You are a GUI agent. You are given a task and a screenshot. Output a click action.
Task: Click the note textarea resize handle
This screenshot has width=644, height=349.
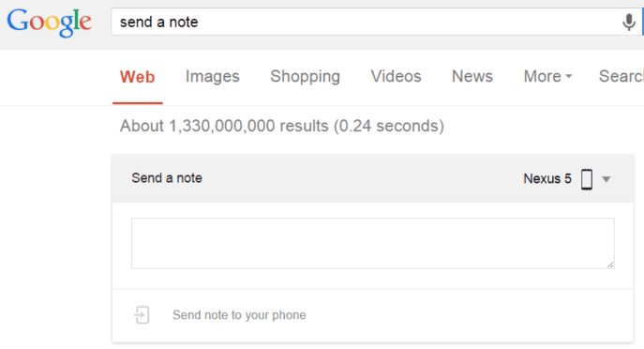610,265
